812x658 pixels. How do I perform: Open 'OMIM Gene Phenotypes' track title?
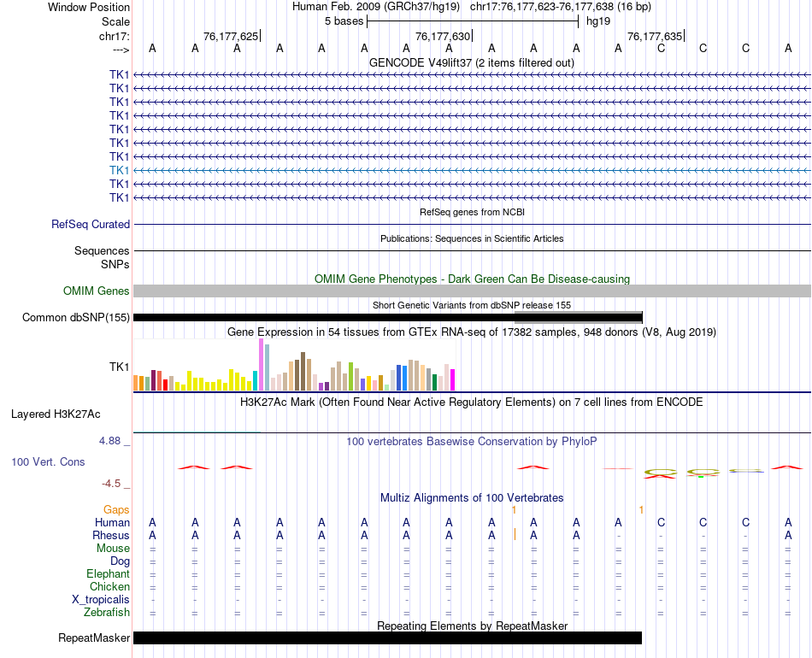[472, 279]
